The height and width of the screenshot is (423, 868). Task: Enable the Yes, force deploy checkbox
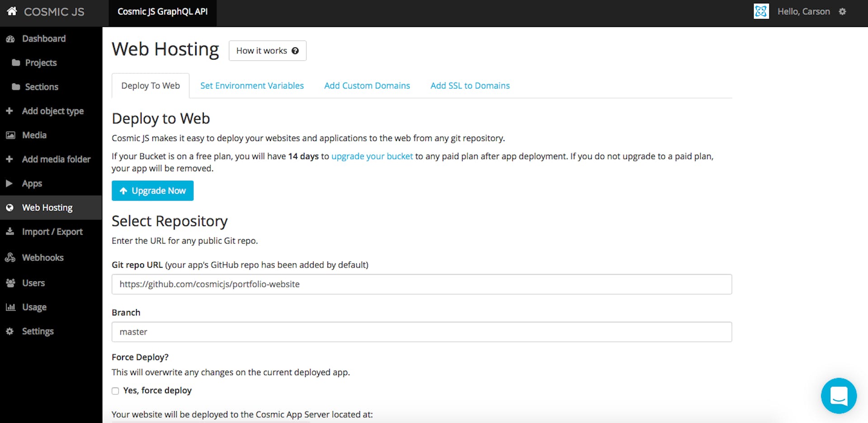115,390
